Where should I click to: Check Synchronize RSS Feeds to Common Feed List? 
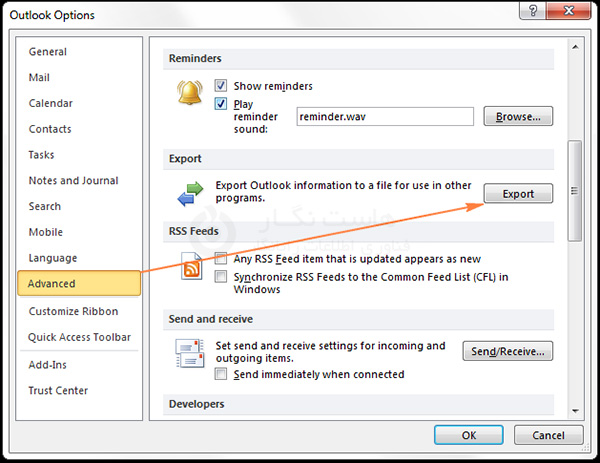click(x=221, y=276)
